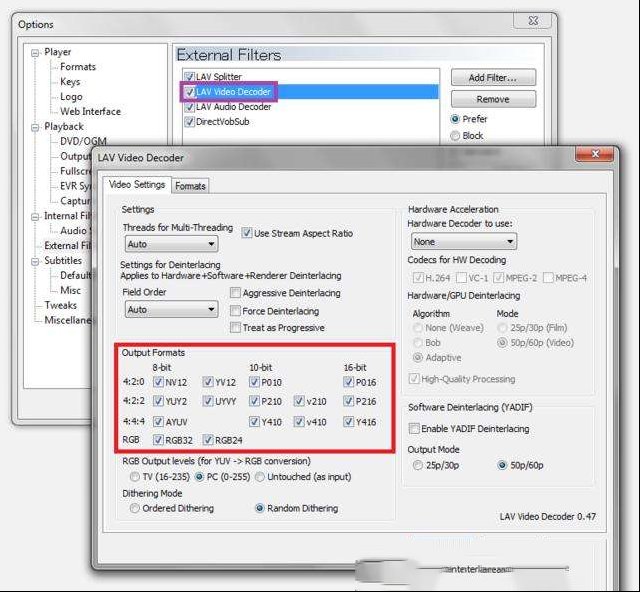The image size is (640, 592).
Task: Switch to Formats tab in LAV Decoder
Action: click(x=190, y=186)
